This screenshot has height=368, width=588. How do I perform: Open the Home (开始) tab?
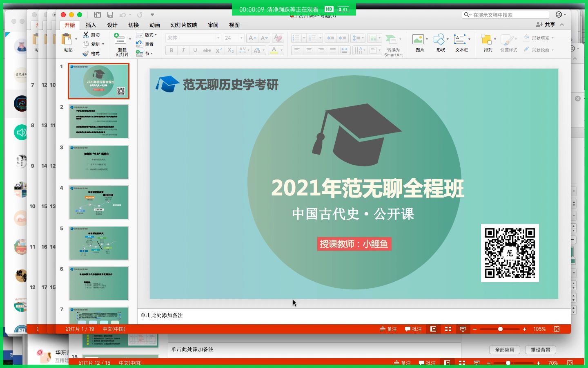pyautogui.click(x=70, y=25)
